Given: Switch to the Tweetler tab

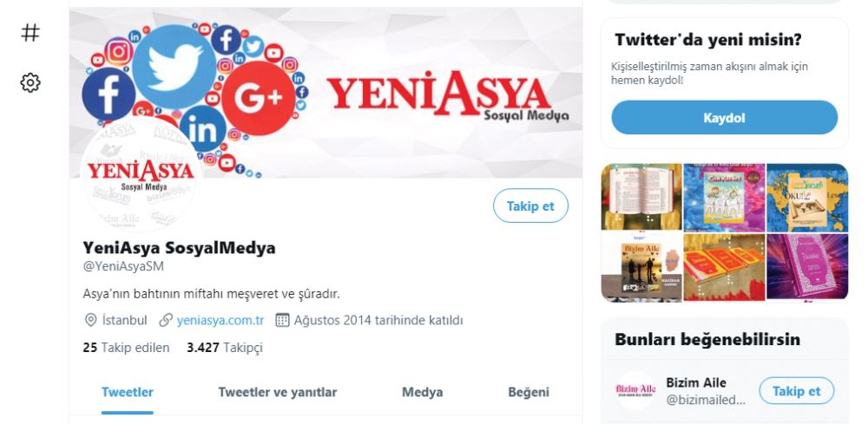Looking at the screenshot, I should tap(128, 393).
